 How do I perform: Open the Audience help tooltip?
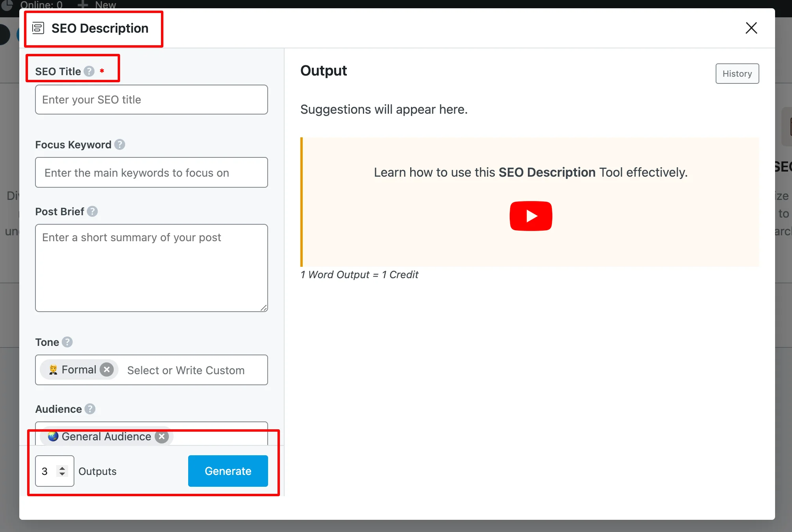point(89,409)
